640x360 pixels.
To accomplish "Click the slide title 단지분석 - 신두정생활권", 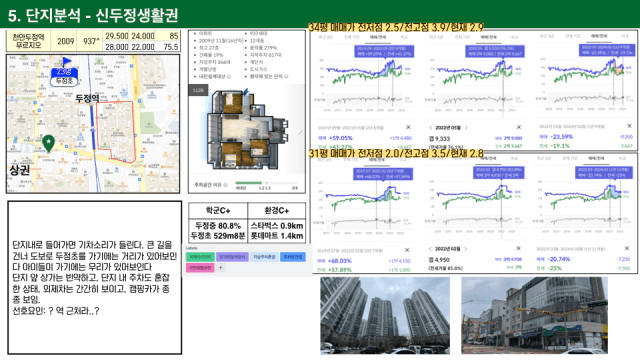I will (93, 15).
